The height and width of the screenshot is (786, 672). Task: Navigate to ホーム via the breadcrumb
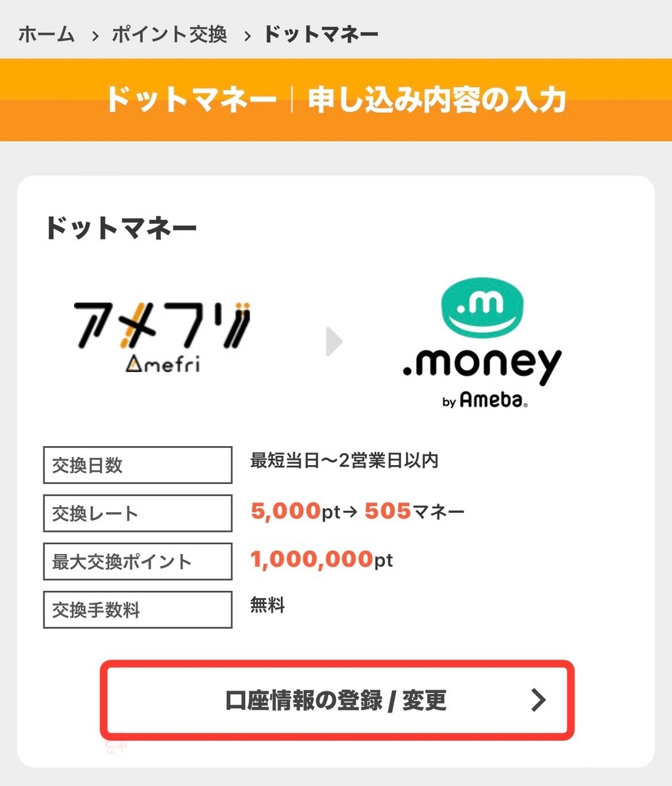point(47,36)
